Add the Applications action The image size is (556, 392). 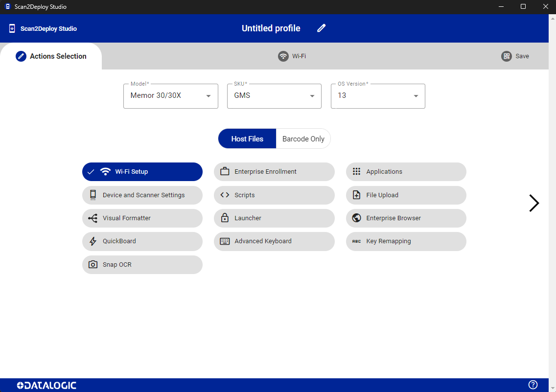[x=406, y=172]
